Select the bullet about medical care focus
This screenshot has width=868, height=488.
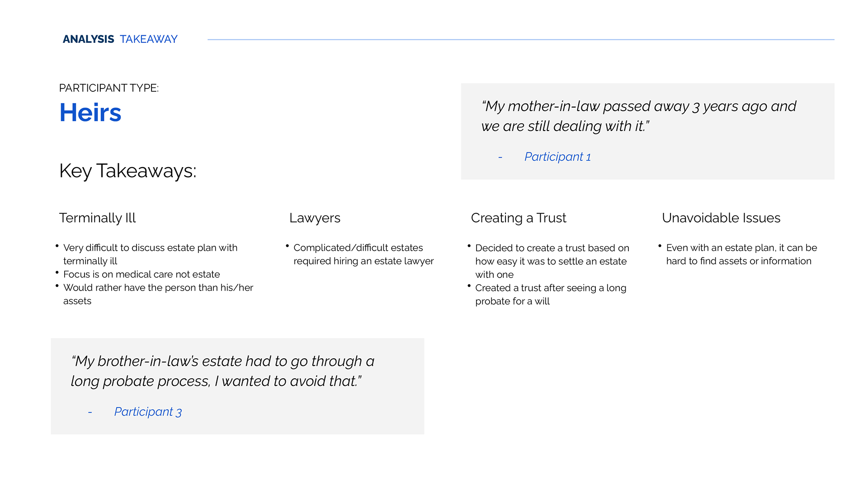[142, 274]
